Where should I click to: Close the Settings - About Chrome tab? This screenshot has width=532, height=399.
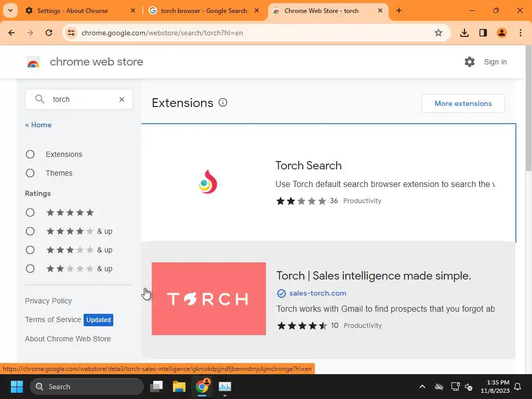pyautogui.click(x=133, y=10)
